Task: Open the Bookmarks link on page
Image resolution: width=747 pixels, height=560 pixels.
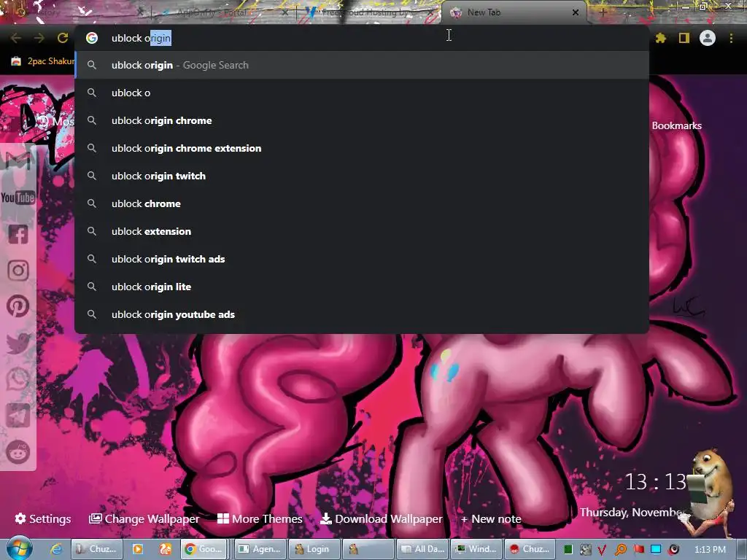Action: tap(676, 125)
